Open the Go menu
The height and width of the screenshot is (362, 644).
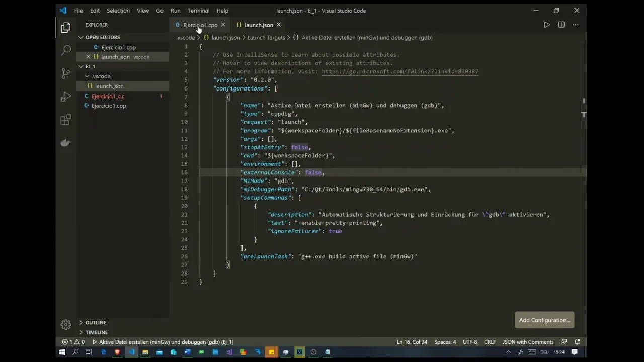click(159, 11)
